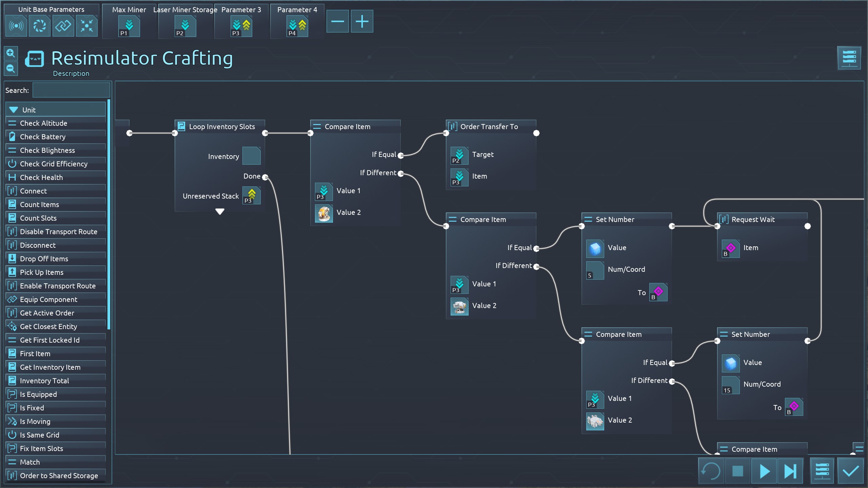
Task: Collapse the Unit category list
Action: coord(14,110)
